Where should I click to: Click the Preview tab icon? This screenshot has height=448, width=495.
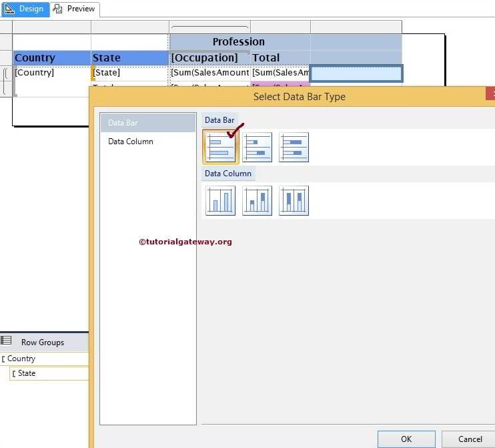coord(57,9)
